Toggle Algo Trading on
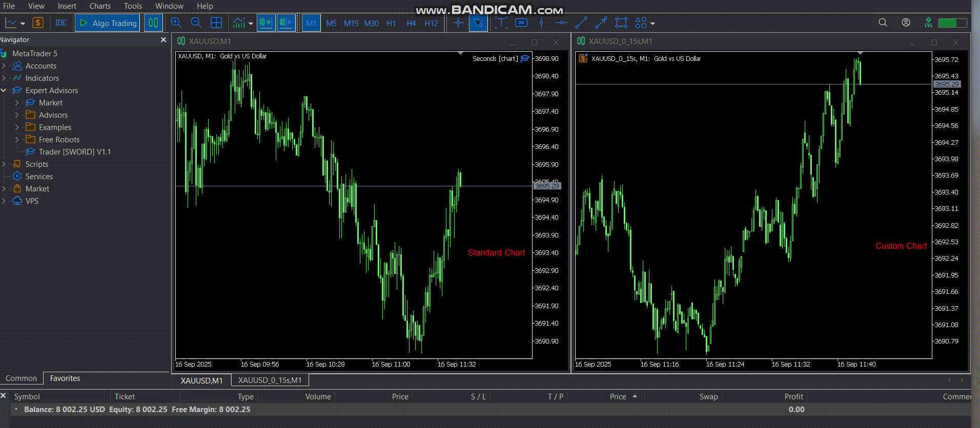 tap(108, 23)
